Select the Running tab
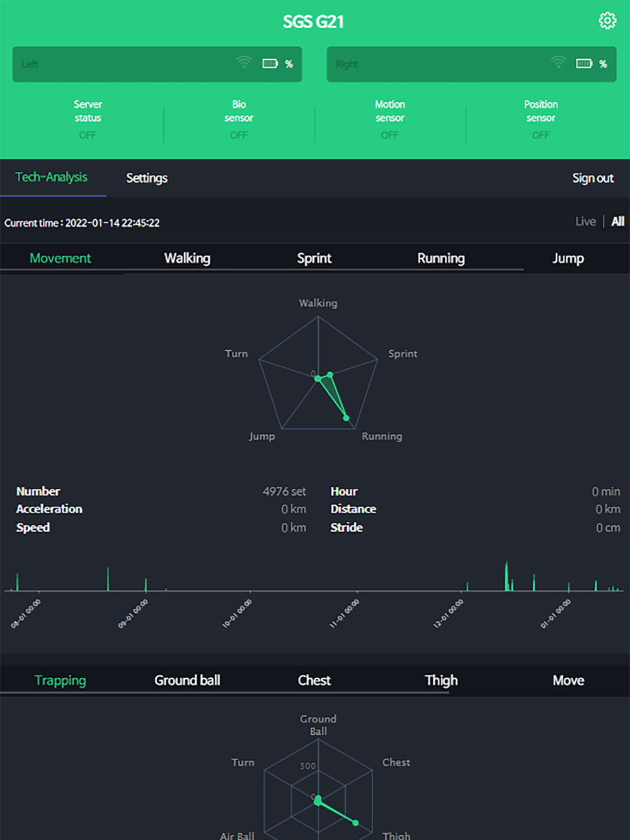The image size is (630, 840). coord(441,258)
